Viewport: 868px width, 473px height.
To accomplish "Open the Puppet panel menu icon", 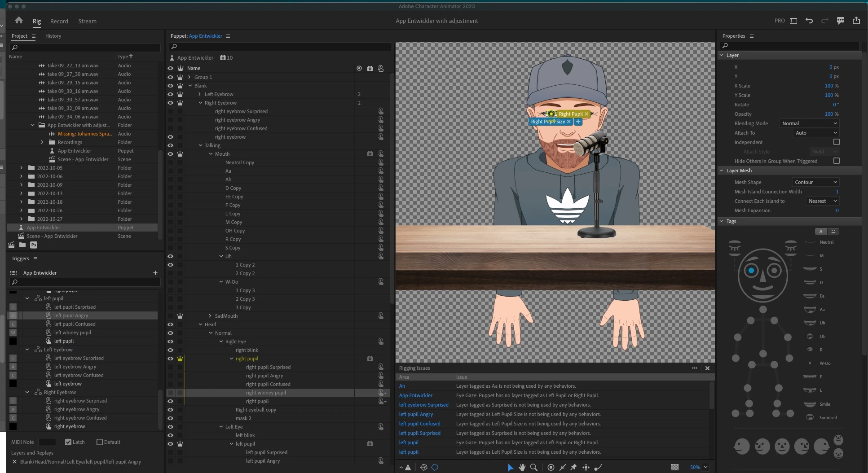I will pos(228,36).
